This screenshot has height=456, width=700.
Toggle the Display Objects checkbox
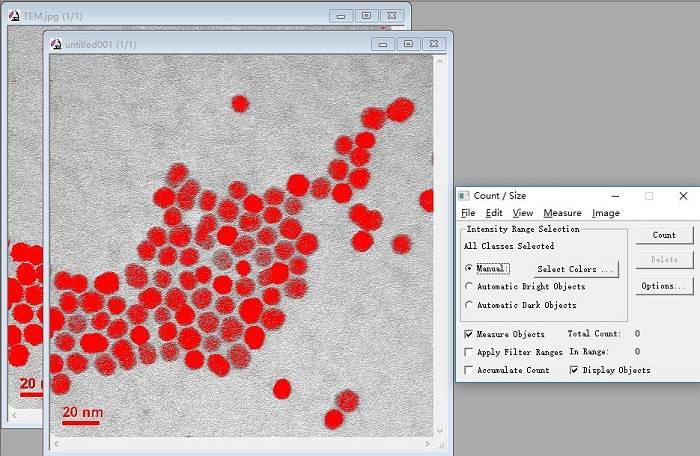coord(574,370)
